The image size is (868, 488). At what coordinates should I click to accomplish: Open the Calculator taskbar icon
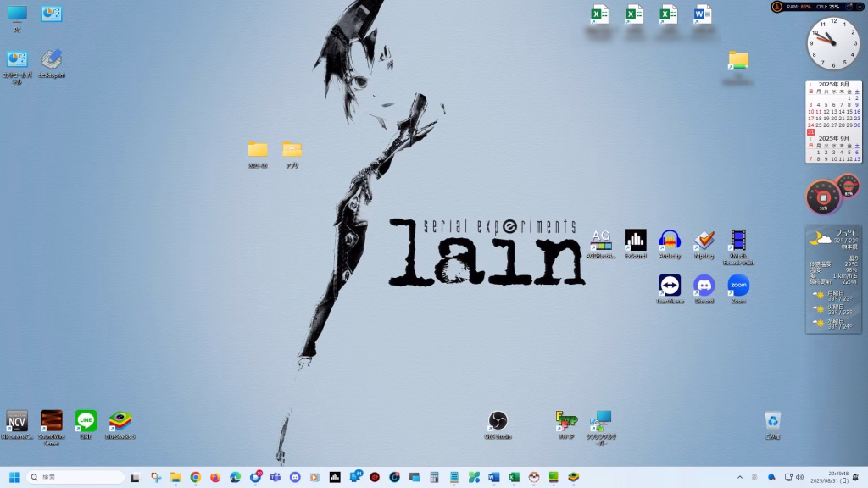point(434,477)
